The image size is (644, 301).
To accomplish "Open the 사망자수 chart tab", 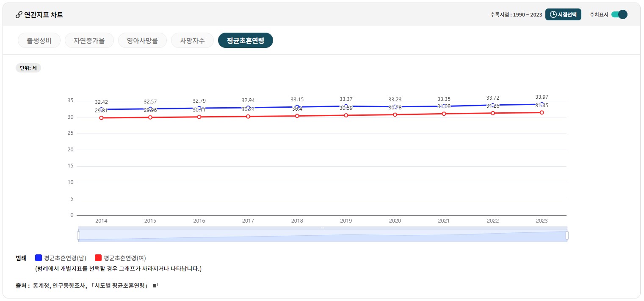I will click(x=192, y=40).
